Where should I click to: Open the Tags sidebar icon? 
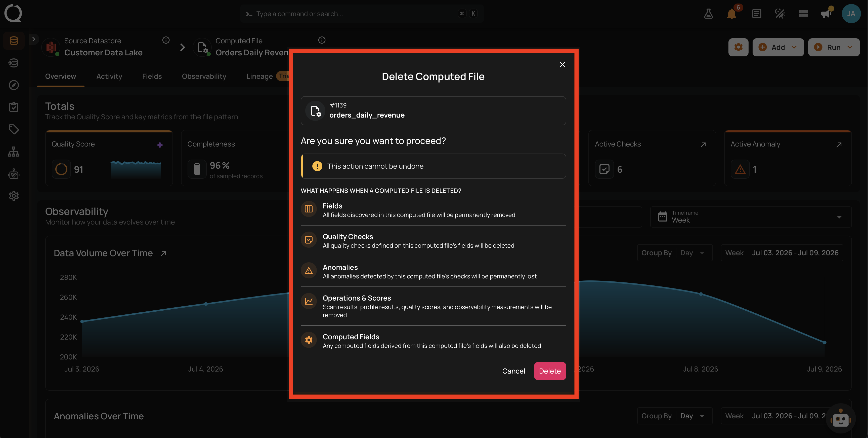[14, 129]
